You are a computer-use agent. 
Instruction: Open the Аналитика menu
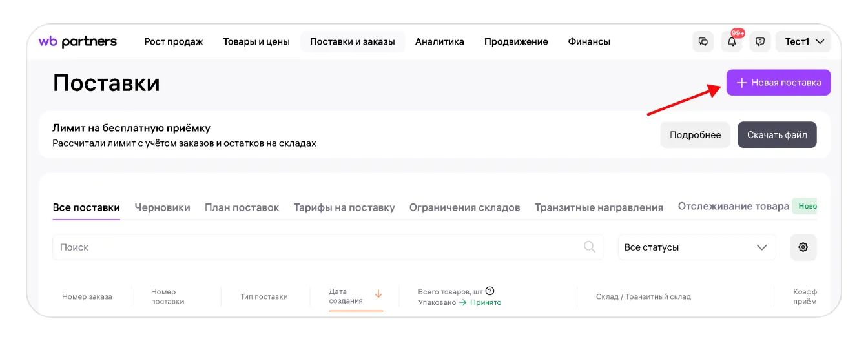439,41
